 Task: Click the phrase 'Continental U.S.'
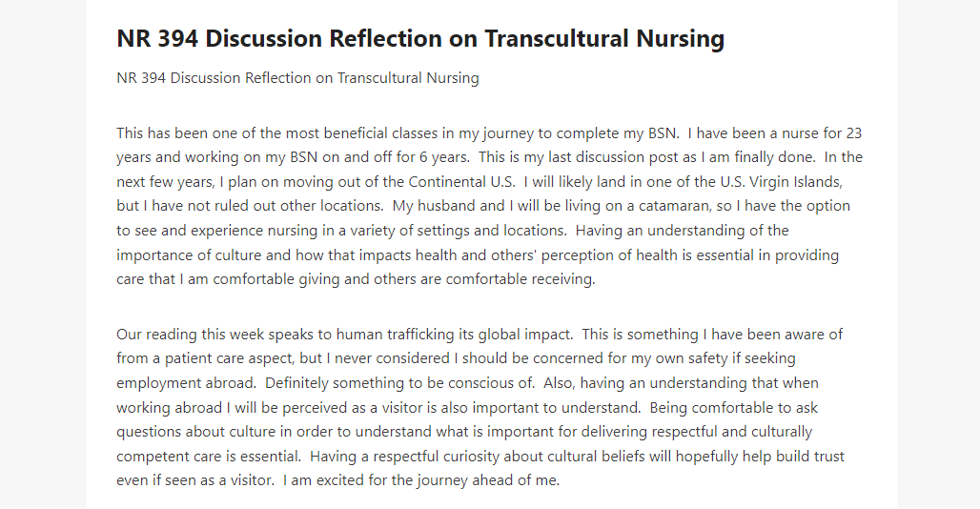(461, 182)
